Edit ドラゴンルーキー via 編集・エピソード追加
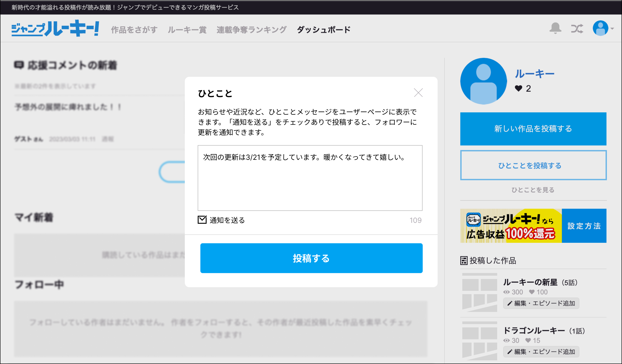 click(541, 351)
